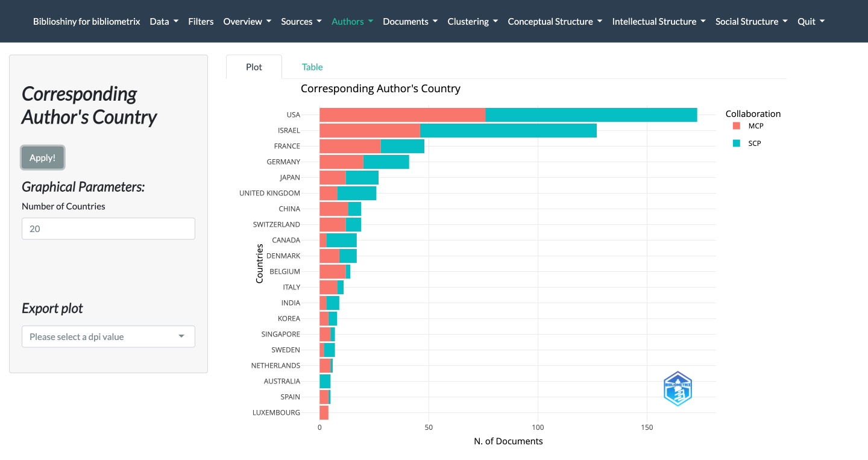Click the LUXEMBOURG red bar
The width and height of the screenshot is (868, 460).
(324, 412)
